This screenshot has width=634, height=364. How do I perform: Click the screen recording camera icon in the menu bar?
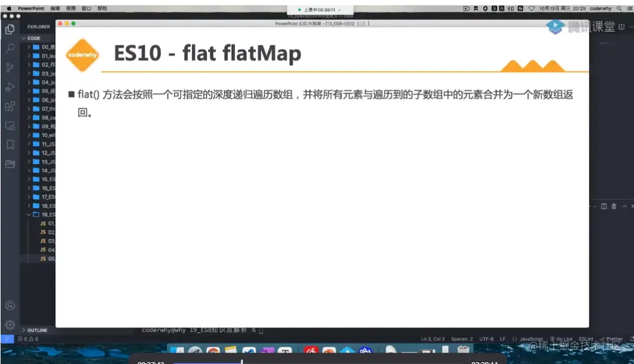pyautogui.click(x=466, y=9)
